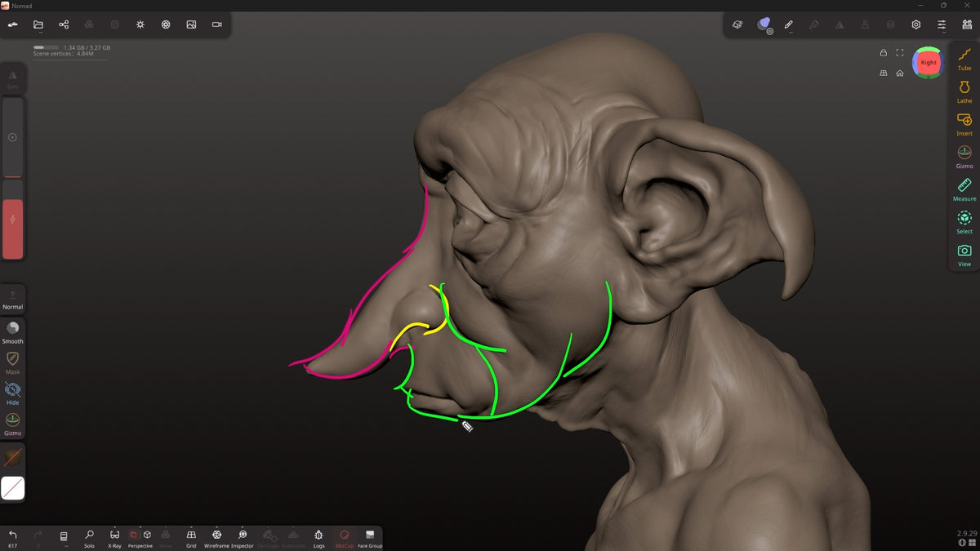The image size is (980, 551).
Task: Adjust the radius slider
Action: [x=13, y=137]
